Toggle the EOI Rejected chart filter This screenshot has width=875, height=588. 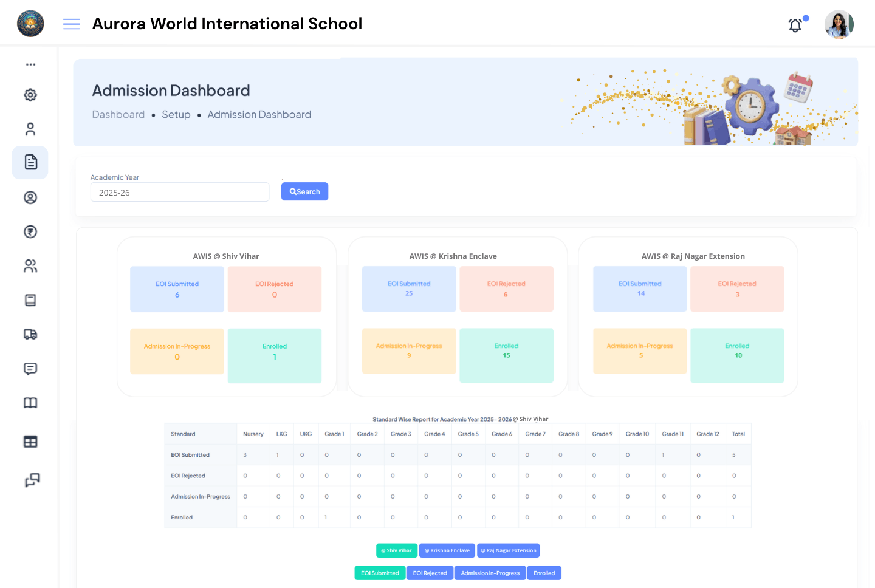(430, 572)
